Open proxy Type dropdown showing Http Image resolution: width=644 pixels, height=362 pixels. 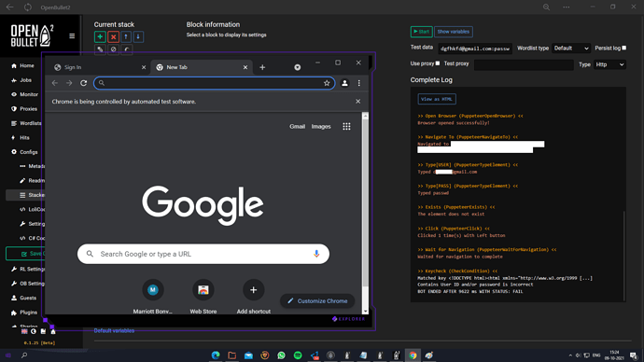[609, 64]
